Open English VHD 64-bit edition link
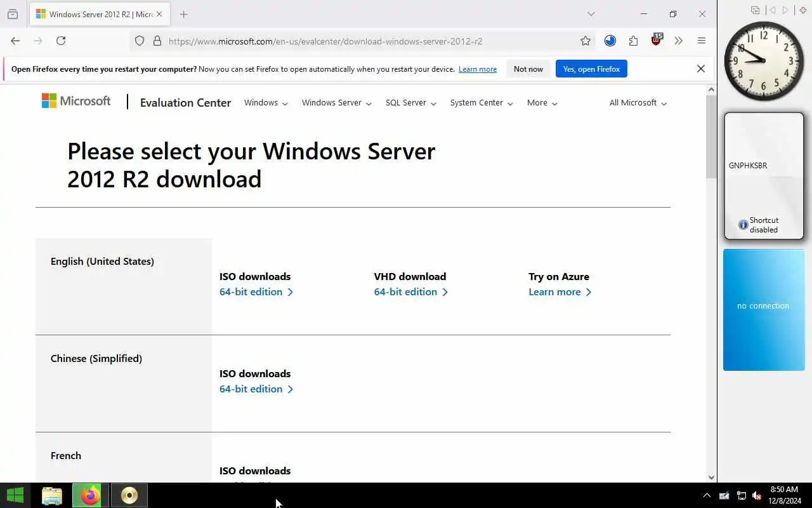 411,292
